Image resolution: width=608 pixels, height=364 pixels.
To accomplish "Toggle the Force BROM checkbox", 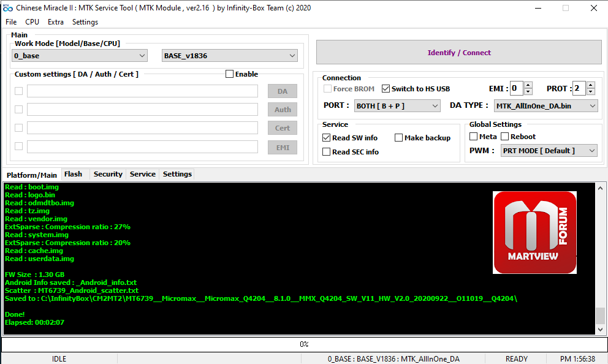I will point(328,89).
